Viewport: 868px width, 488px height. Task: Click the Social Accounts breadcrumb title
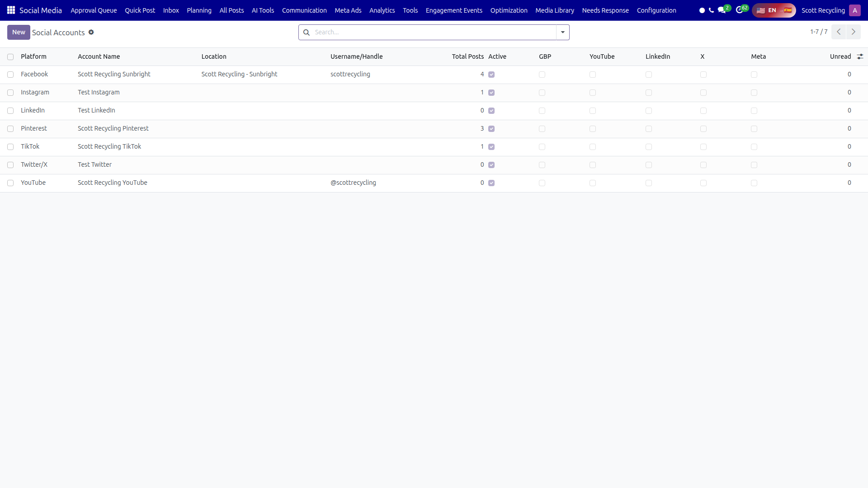tap(58, 33)
